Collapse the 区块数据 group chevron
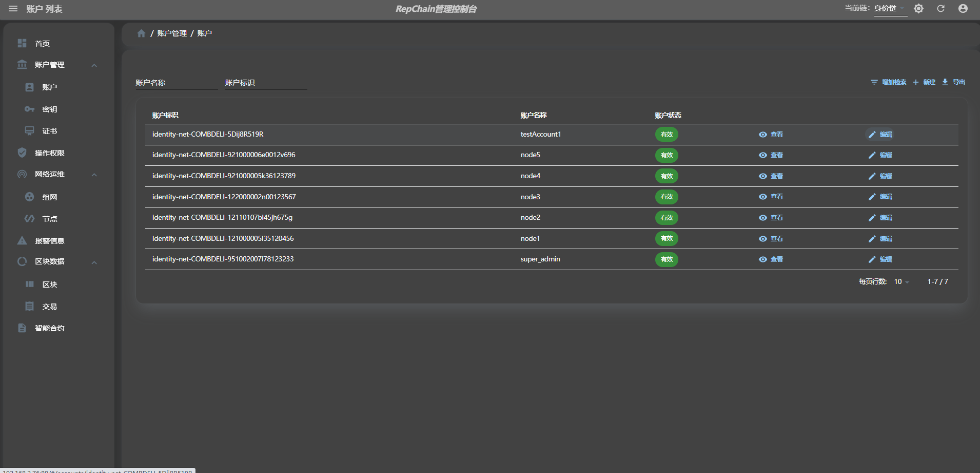Screen dimensions: 980x473 [94, 262]
